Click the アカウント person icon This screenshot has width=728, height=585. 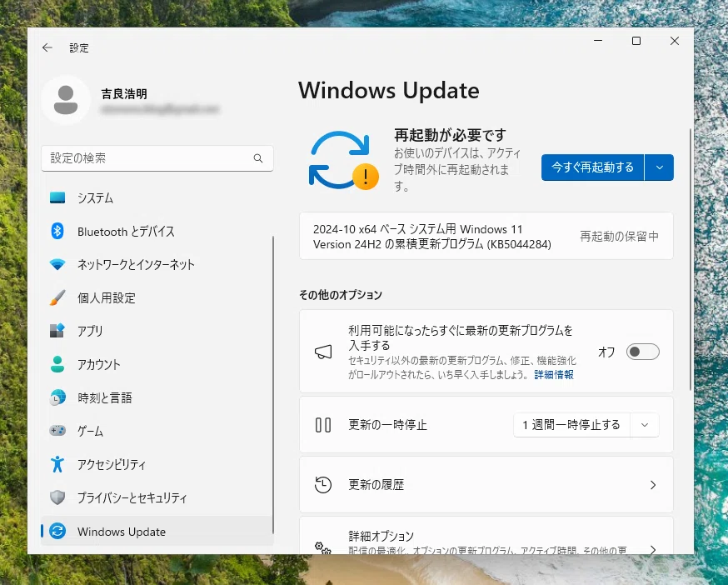[x=57, y=364]
